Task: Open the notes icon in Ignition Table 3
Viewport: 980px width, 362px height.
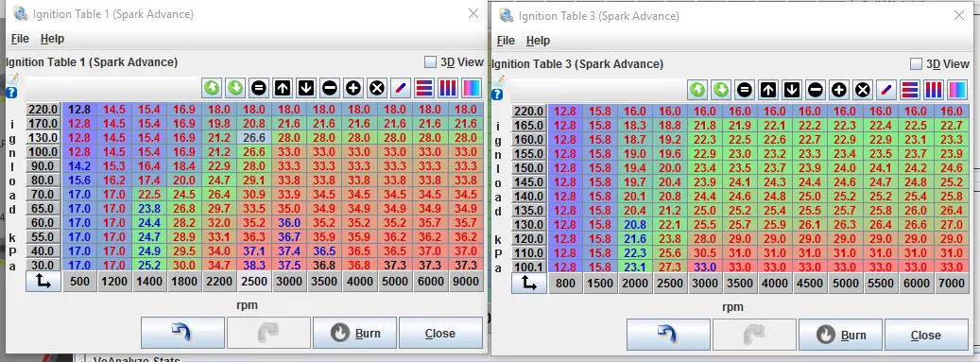Action: [x=497, y=82]
